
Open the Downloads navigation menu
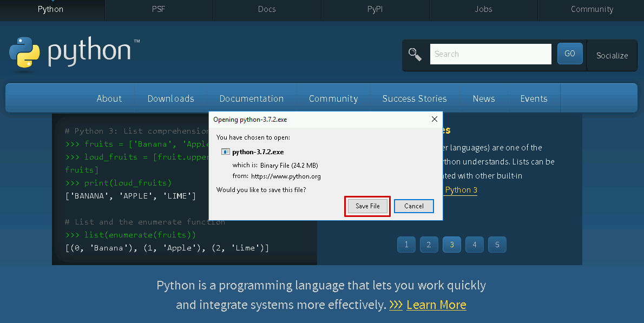(x=170, y=98)
